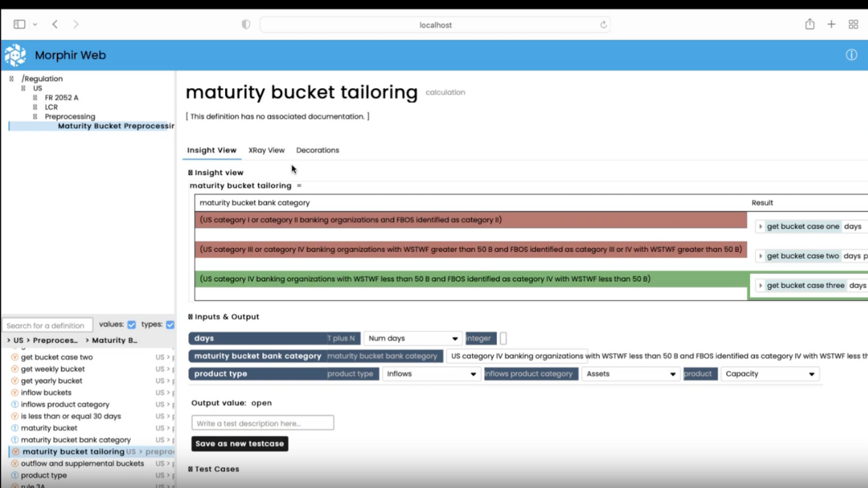Expand the get bucket case one result

click(760, 227)
